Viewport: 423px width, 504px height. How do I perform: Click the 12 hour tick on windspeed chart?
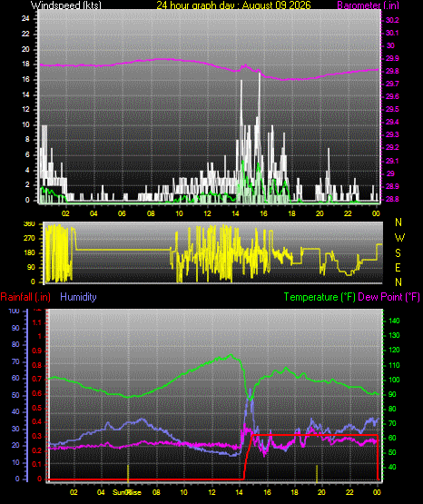(x=208, y=213)
